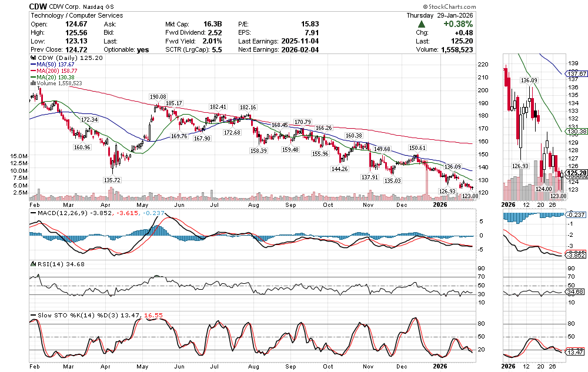Click the 34.68 RSI value tag

[x=575, y=291]
